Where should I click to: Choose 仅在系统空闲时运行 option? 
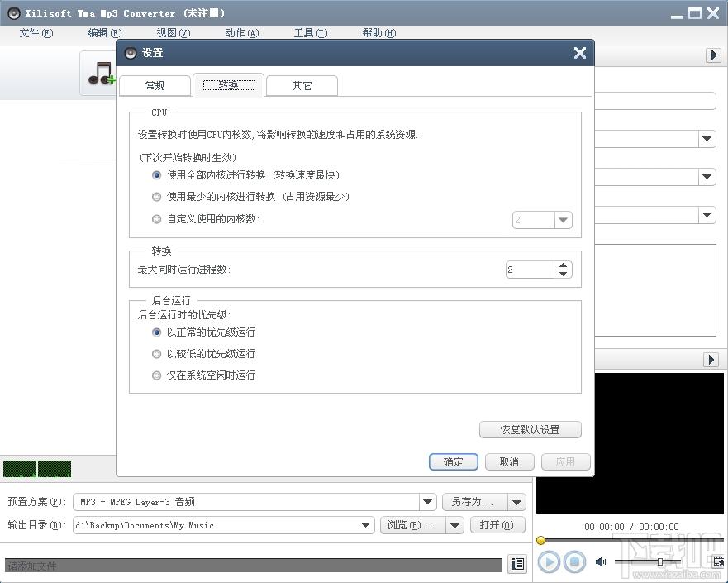pyautogui.click(x=156, y=375)
